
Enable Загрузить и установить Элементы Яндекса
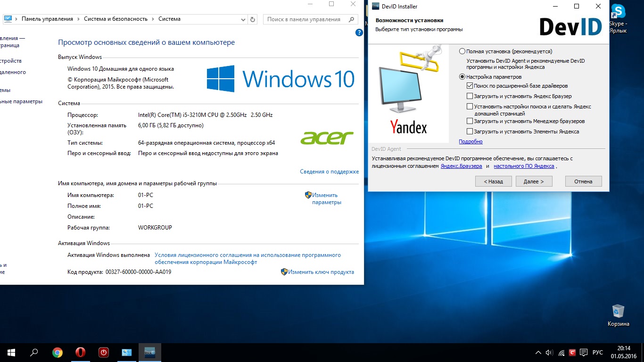(470, 132)
